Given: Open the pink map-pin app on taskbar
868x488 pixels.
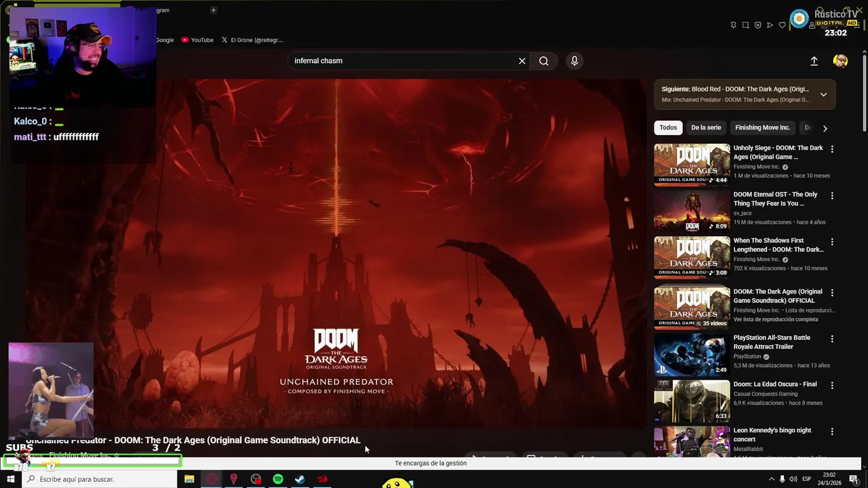Looking at the screenshot, I should click(234, 479).
